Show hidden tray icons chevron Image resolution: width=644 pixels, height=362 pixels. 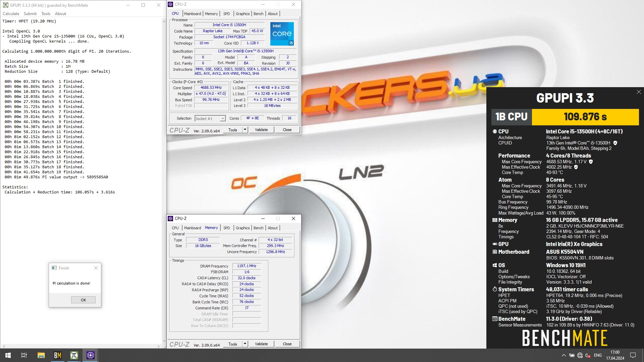coord(563,355)
